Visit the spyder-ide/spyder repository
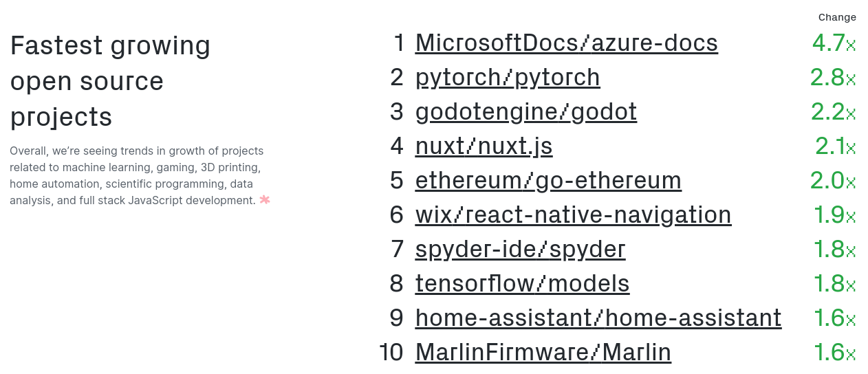The width and height of the screenshot is (868, 374). [x=520, y=249]
